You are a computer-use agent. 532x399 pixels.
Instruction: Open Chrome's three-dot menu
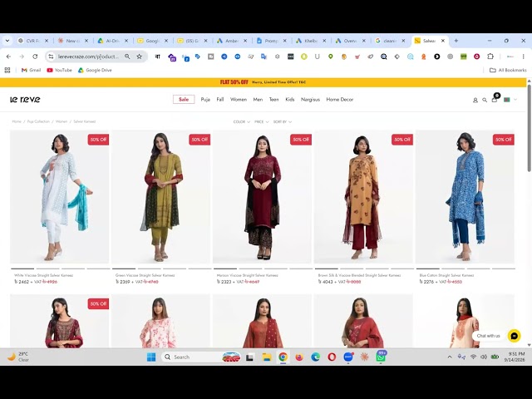coord(523,57)
